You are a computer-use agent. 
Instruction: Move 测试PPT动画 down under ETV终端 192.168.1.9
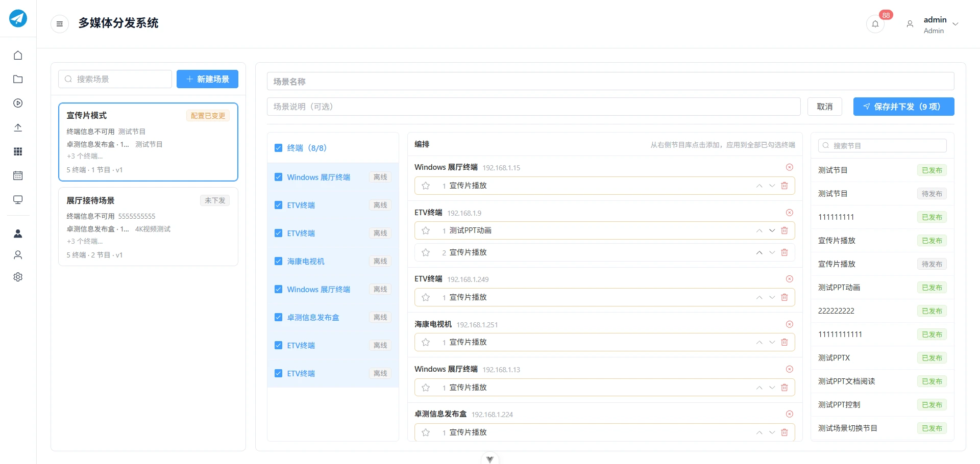click(x=772, y=230)
